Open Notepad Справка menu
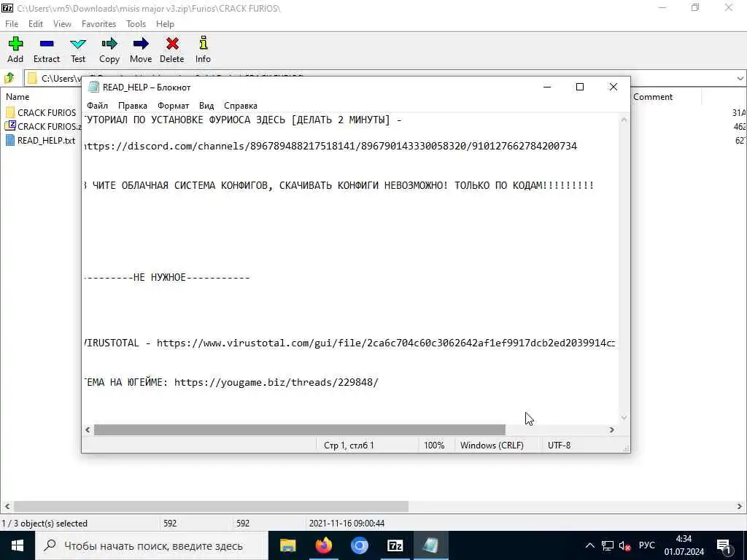 [241, 106]
